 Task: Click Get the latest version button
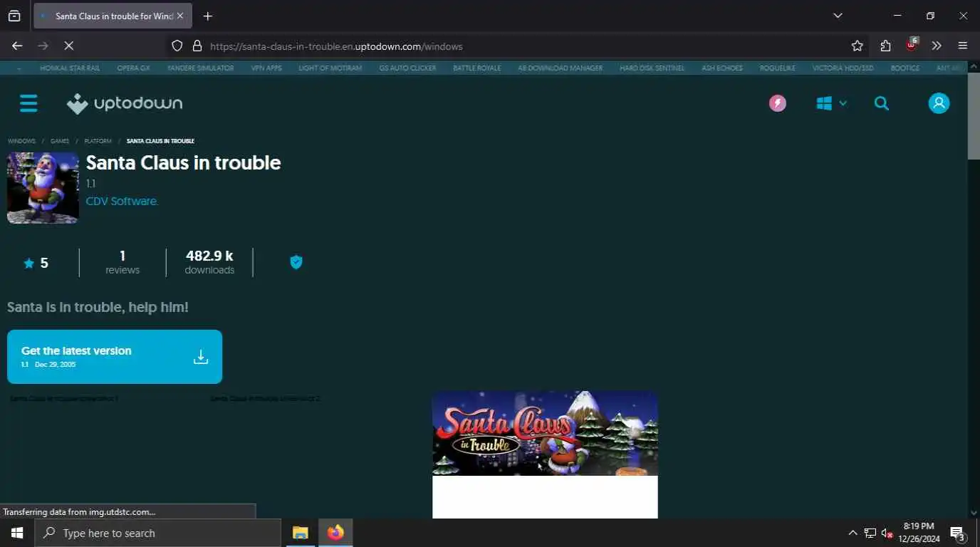pos(115,357)
